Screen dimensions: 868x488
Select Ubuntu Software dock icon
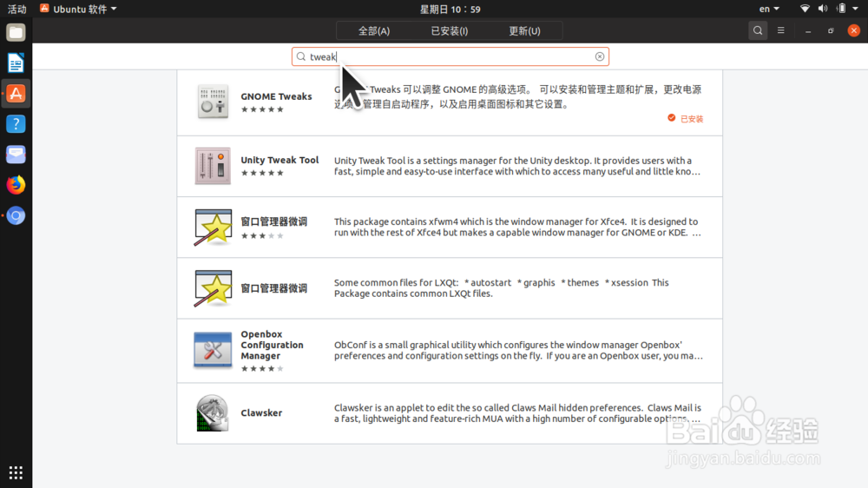click(x=16, y=94)
